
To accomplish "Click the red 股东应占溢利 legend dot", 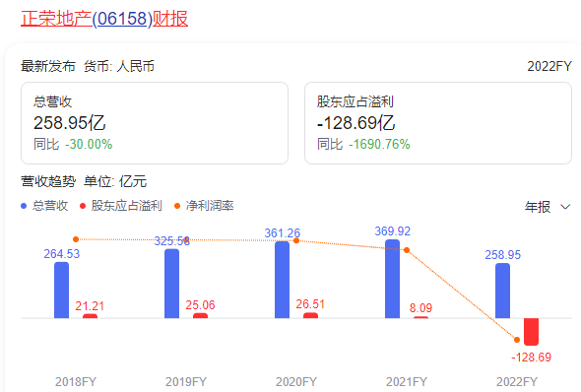I will 83,206.
